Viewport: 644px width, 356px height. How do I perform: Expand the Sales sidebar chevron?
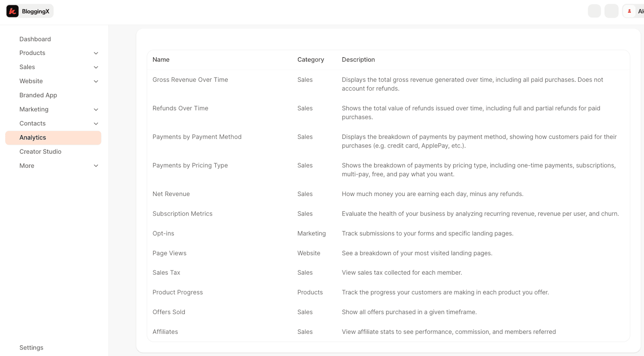(x=96, y=67)
